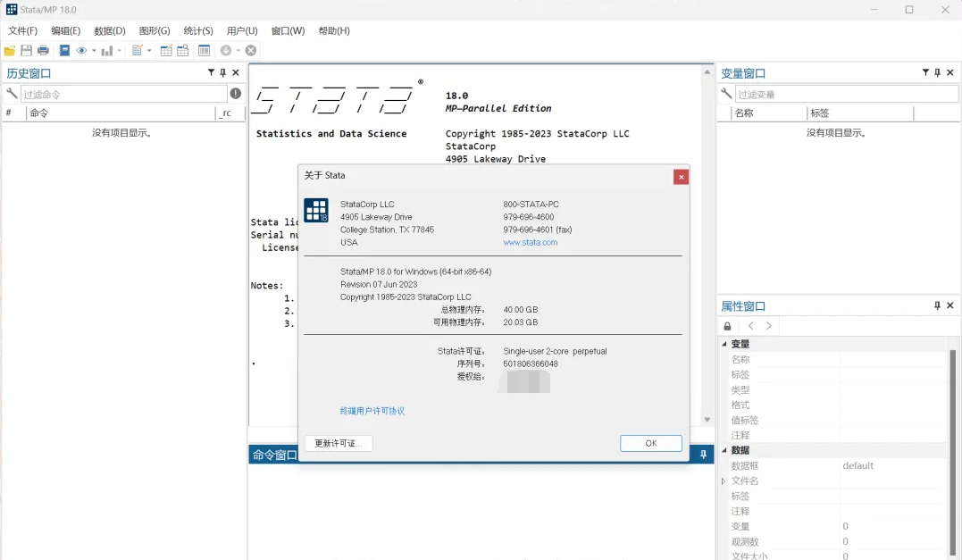Screen dimensions: 962x560
Task: Open the Variables Manager toolbar icon
Action: click(205, 51)
